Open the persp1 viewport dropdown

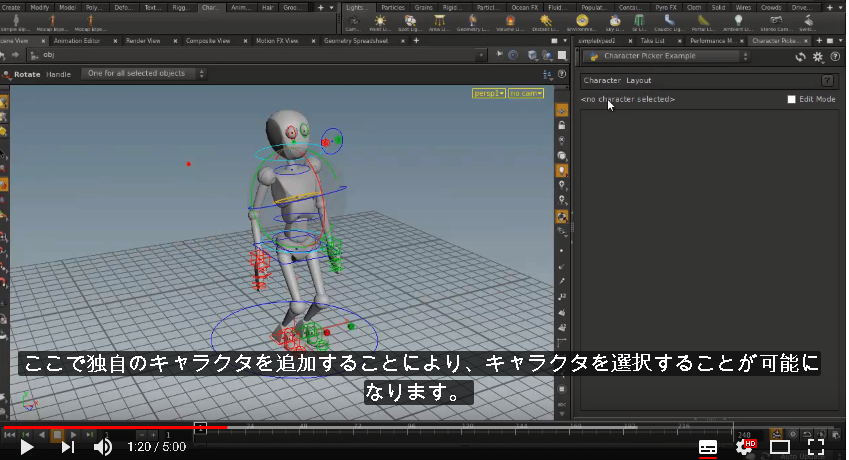pyautogui.click(x=488, y=93)
